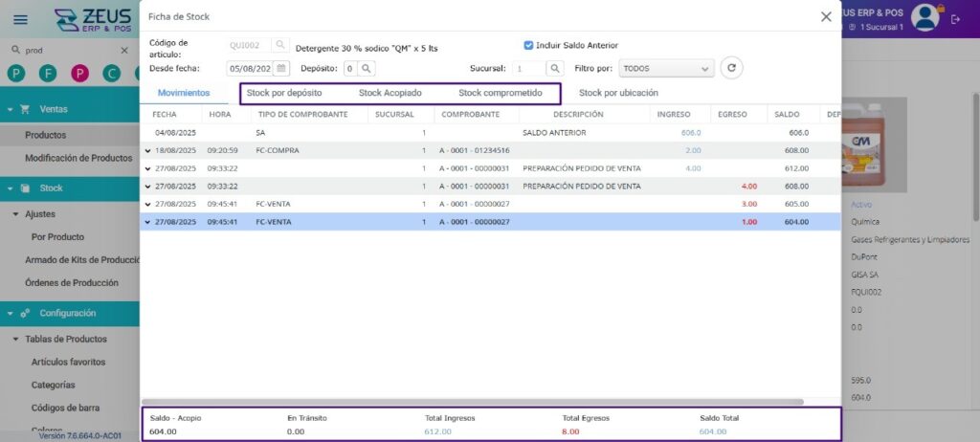Viewport: 980px width, 442px height.
Task: Open Modificación de Productos in sidebar
Action: tap(78, 158)
